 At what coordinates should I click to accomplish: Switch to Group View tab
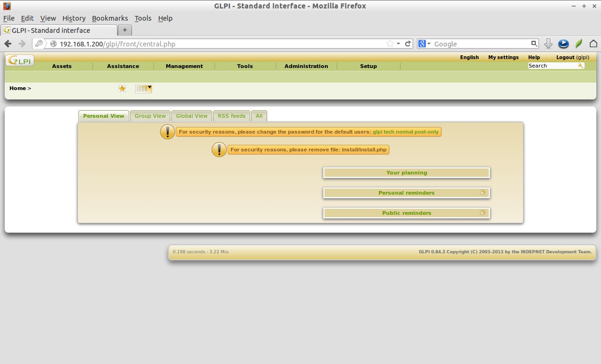[150, 116]
